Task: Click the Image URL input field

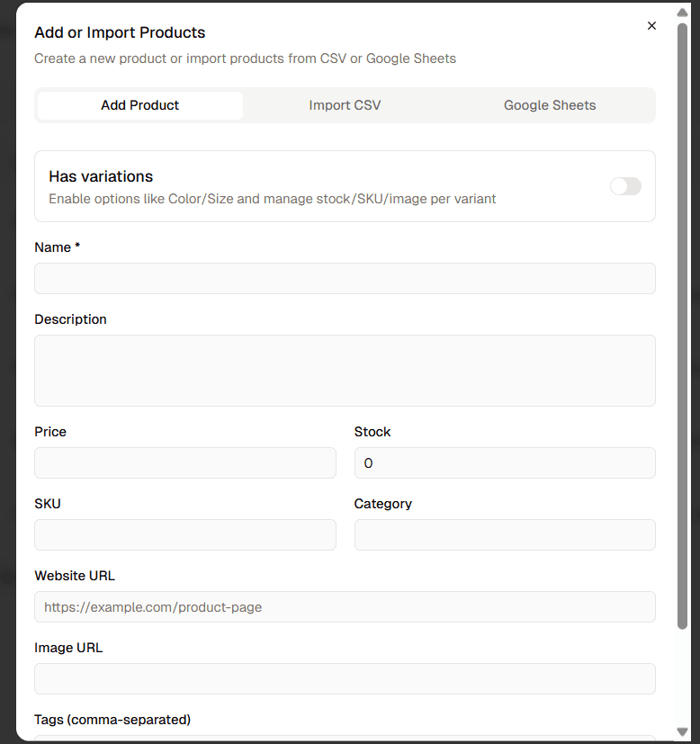Action: [x=345, y=678]
